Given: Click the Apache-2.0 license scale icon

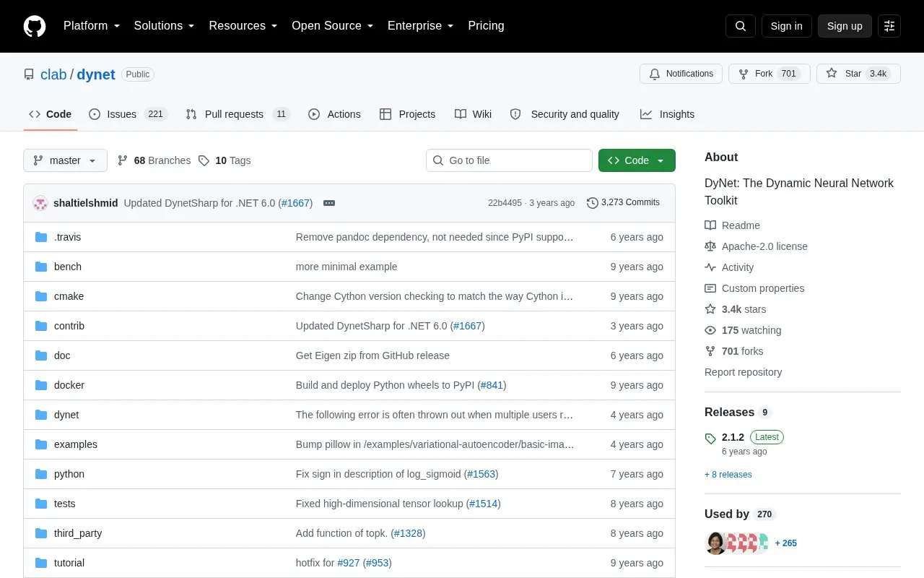Looking at the screenshot, I should (x=710, y=246).
